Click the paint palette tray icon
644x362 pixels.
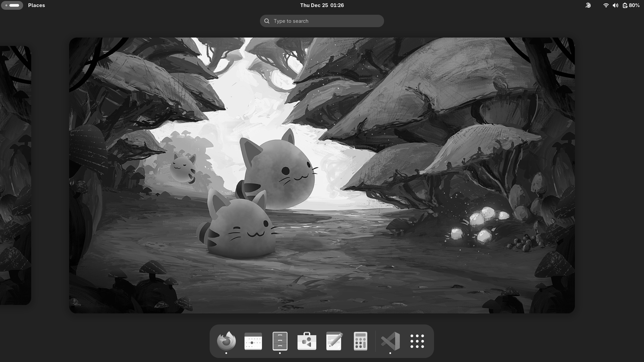click(x=588, y=5)
